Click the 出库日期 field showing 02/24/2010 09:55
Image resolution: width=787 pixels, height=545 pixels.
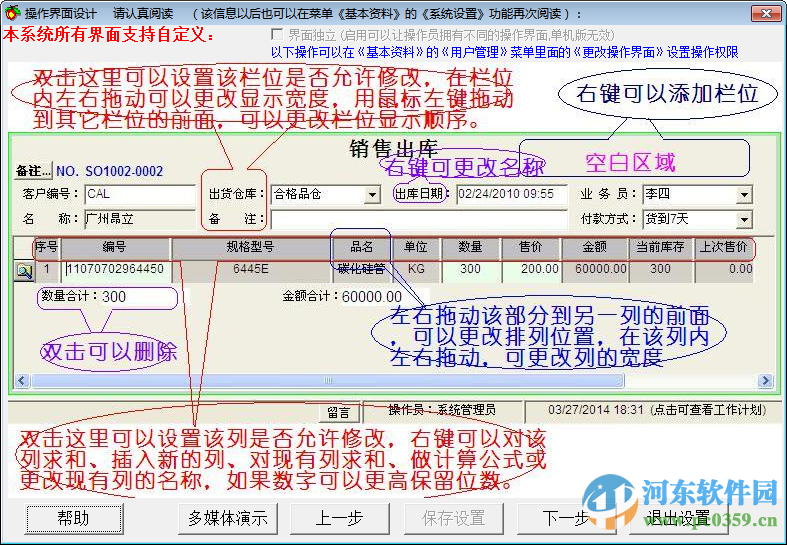click(x=511, y=194)
